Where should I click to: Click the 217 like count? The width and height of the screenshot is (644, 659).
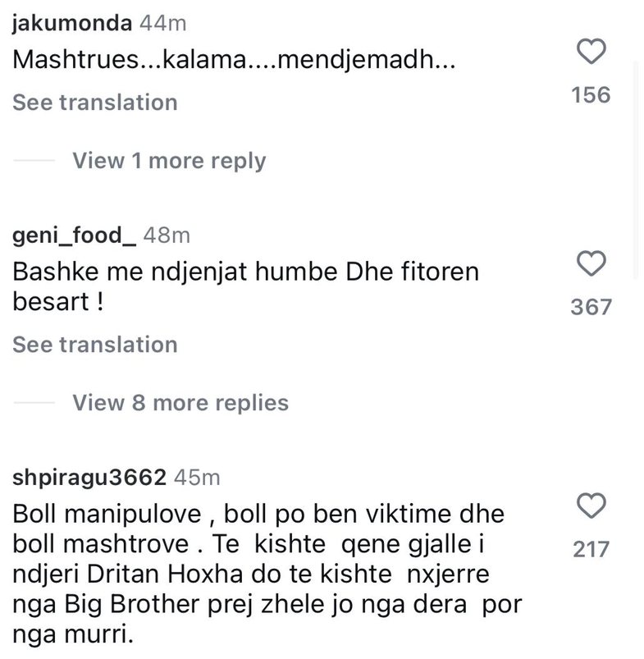pos(591,547)
